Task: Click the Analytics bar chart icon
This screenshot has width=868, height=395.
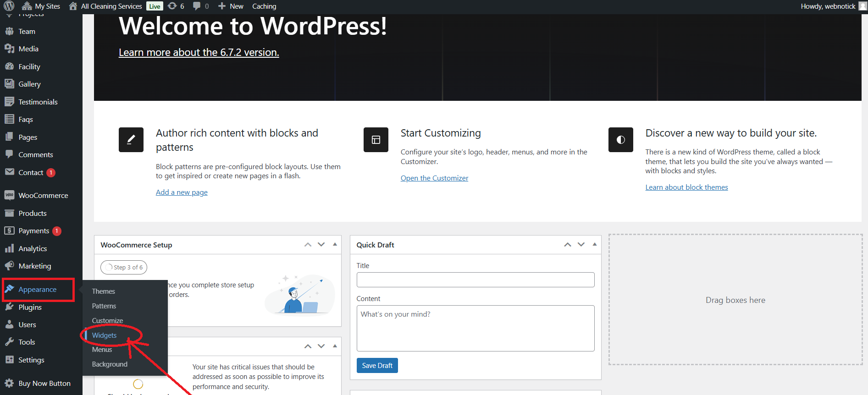Action: click(9, 248)
